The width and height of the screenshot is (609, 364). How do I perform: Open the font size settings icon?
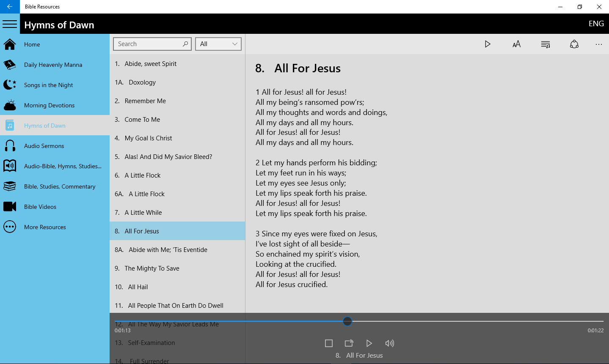pos(516,44)
